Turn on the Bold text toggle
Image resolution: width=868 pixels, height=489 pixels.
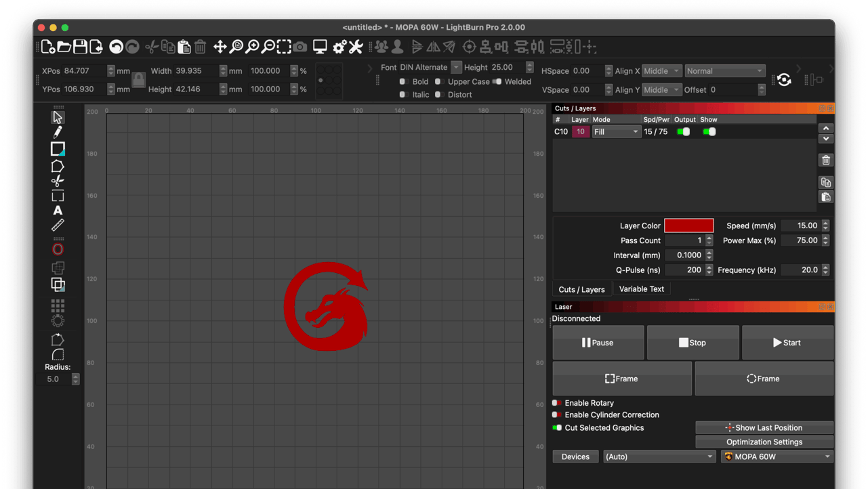tap(403, 82)
